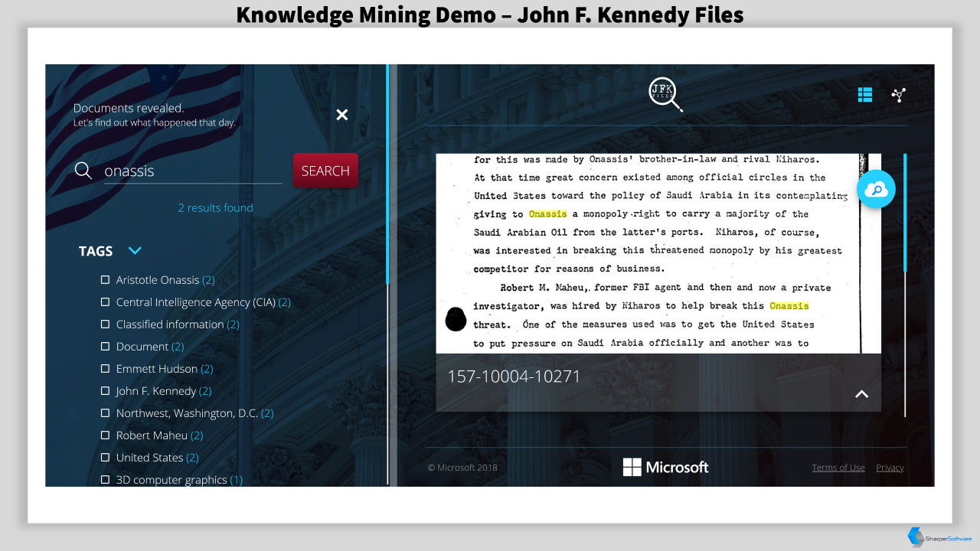980x551 pixels.
Task: Check the John F. Kennedy tag
Action: point(106,391)
